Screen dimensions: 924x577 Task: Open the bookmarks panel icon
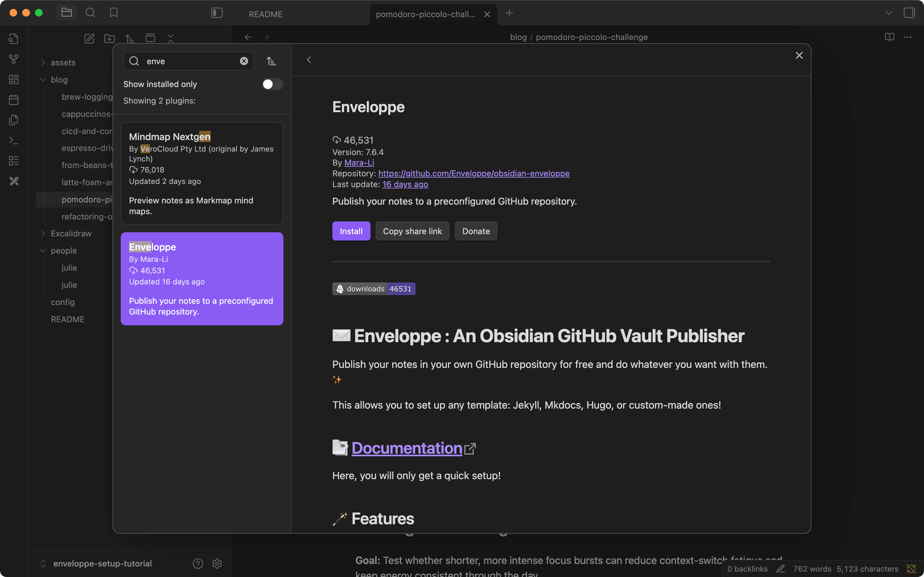(x=113, y=13)
